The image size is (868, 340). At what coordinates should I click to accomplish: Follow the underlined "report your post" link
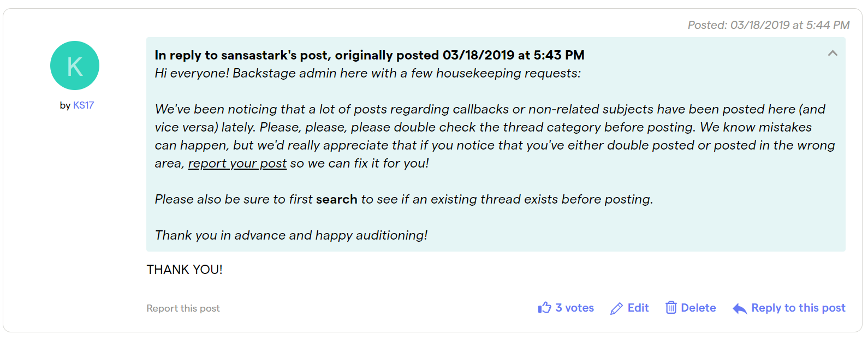(x=237, y=163)
